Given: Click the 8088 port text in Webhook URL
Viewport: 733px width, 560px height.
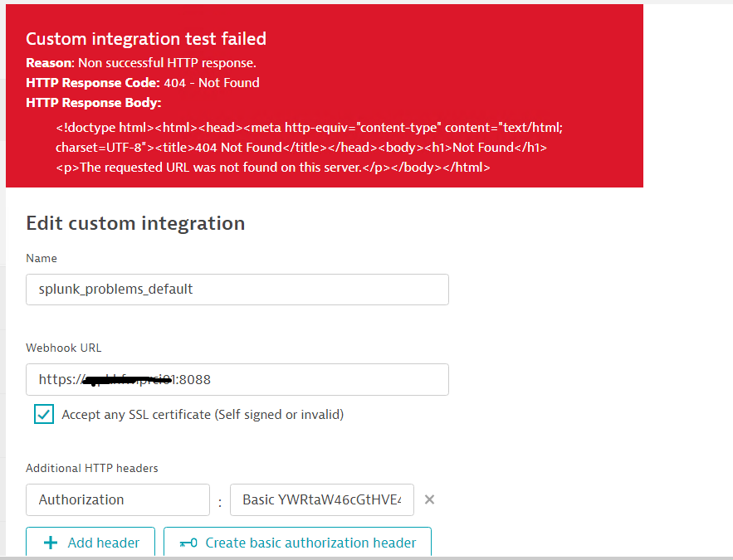Looking at the screenshot, I should (x=199, y=379).
